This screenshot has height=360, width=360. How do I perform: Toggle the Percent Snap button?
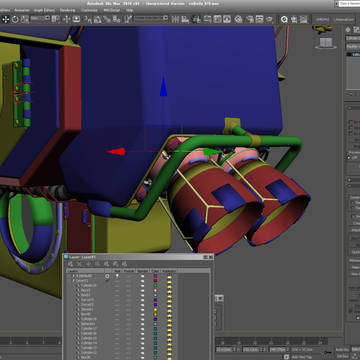pos(107,19)
